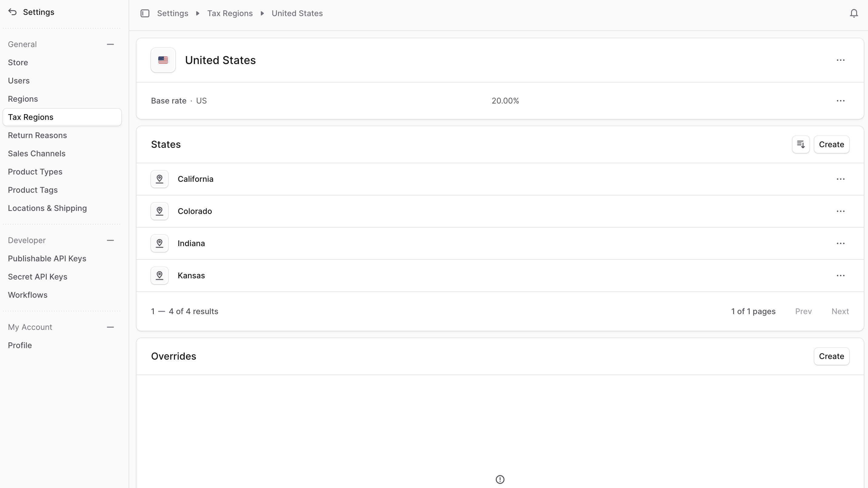Collapse the General sidebar section
The width and height of the screenshot is (868, 488).
click(110, 45)
